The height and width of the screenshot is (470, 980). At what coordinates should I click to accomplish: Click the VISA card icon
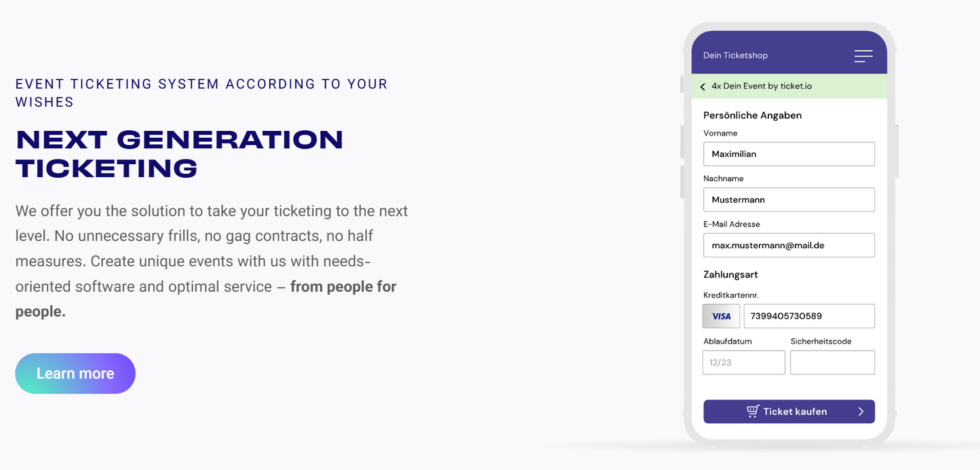pyautogui.click(x=721, y=316)
